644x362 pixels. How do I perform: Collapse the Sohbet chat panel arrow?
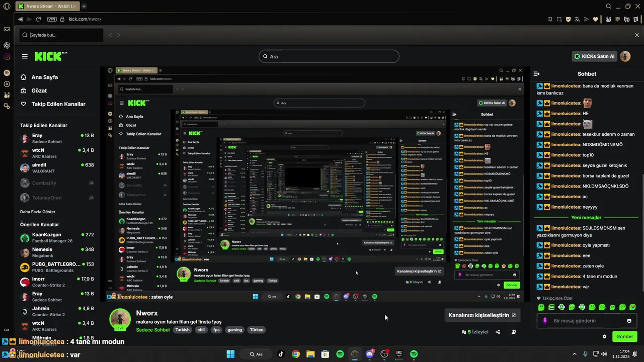[x=537, y=74]
